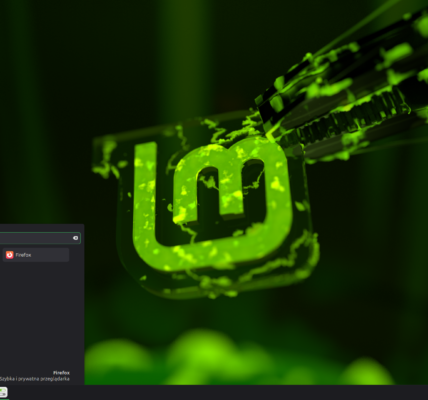Image resolution: width=428 pixels, height=400 pixels.
Task: Click the bold Firefox title at panel bottom
Action: pyautogui.click(x=61, y=373)
